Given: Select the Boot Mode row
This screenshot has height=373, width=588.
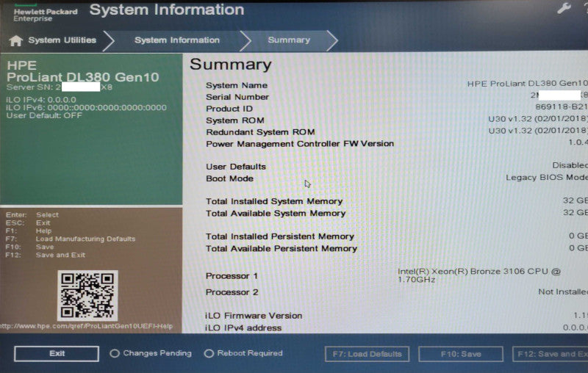Looking at the screenshot, I should click(x=396, y=178).
